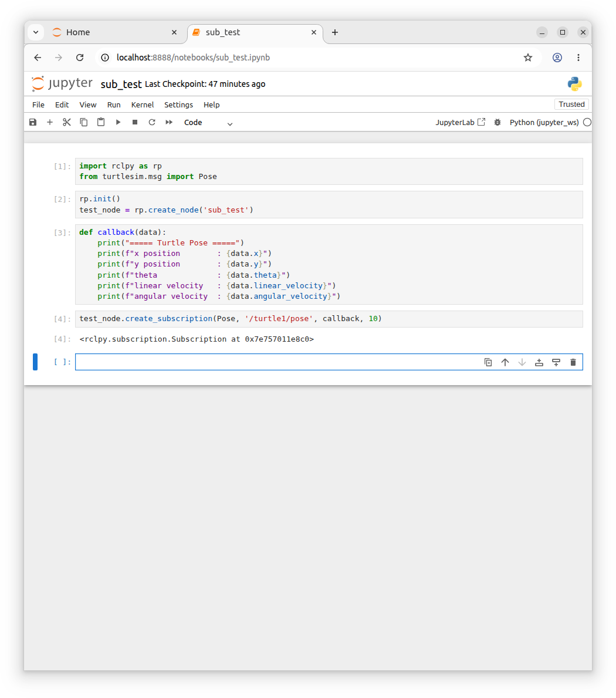Duplicate the active cell with its copy icon
Image resolution: width=616 pixels, height=698 pixels.
pos(488,362)
